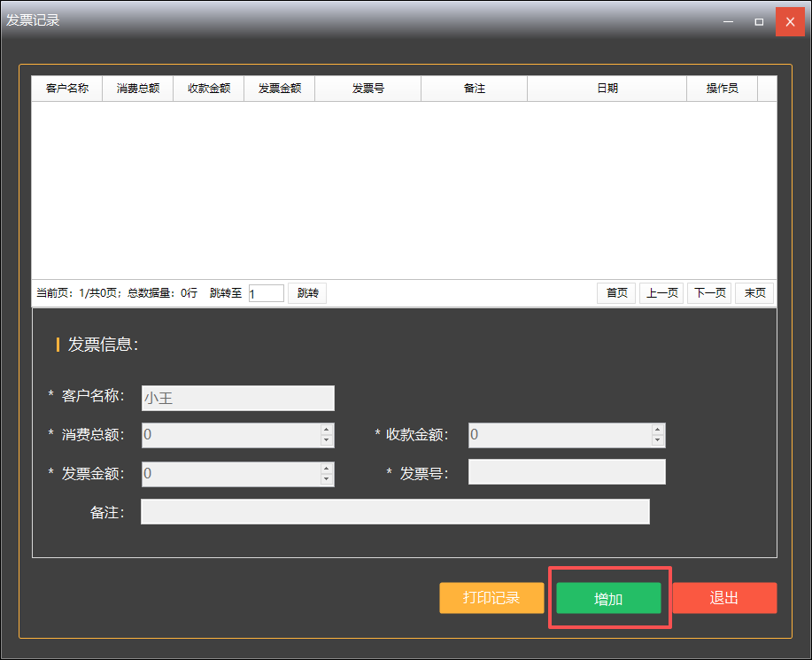812x660 pixels.
Task: Increase 消费总额 with up arrow
Action: click(327, 430)
